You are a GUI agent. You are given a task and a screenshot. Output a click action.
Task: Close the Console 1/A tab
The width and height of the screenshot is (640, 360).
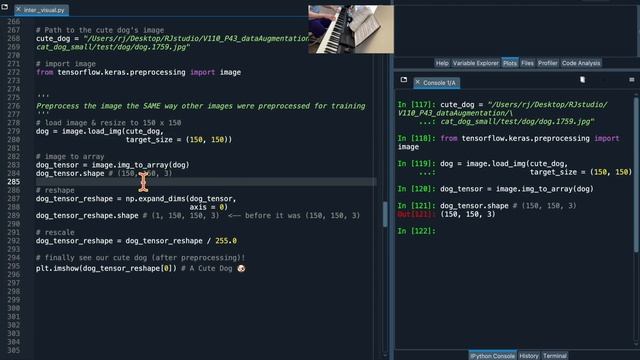tap(418, 82)
